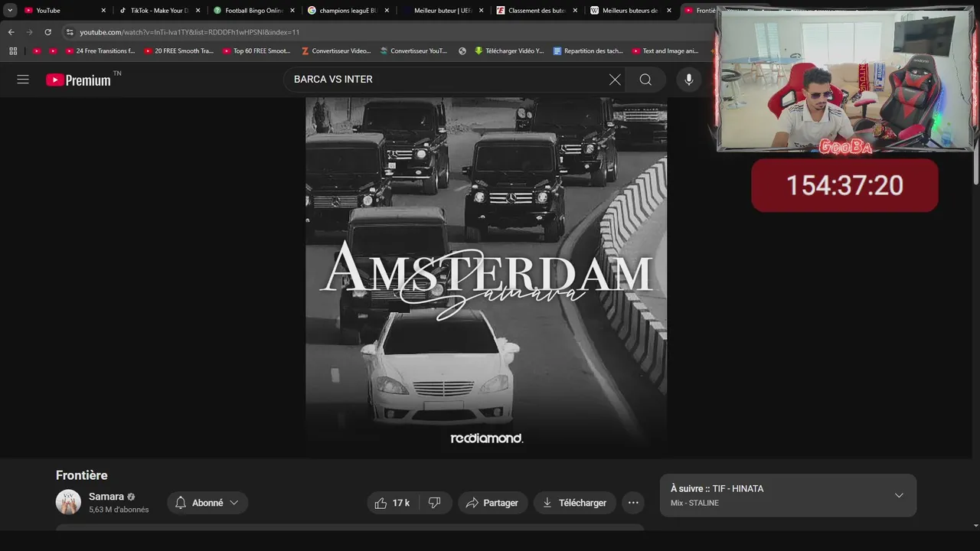This screenshot has height=551, width=980.
Task: Close the TikTok tab
Action: point(198,11)
